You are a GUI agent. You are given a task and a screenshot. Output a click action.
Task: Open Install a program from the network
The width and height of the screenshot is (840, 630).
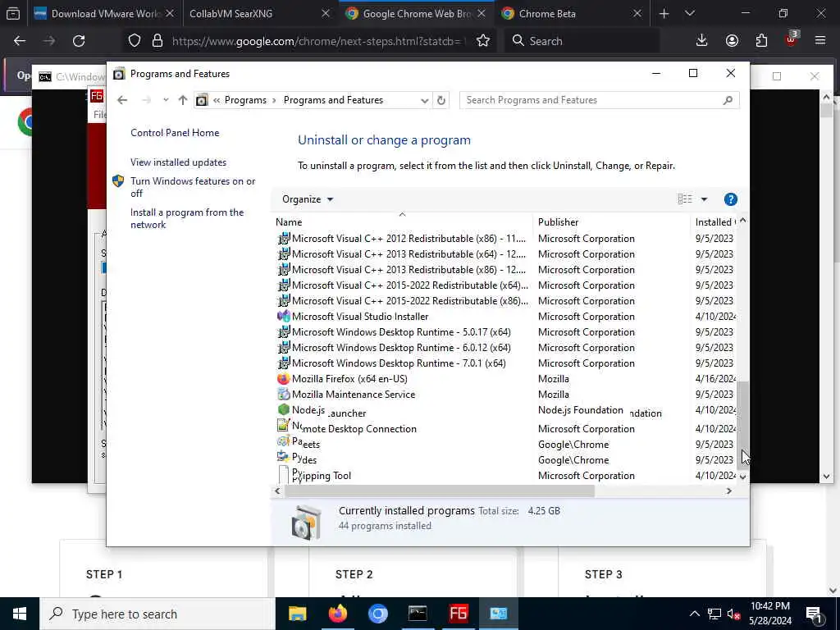click(x=187, y=218)
